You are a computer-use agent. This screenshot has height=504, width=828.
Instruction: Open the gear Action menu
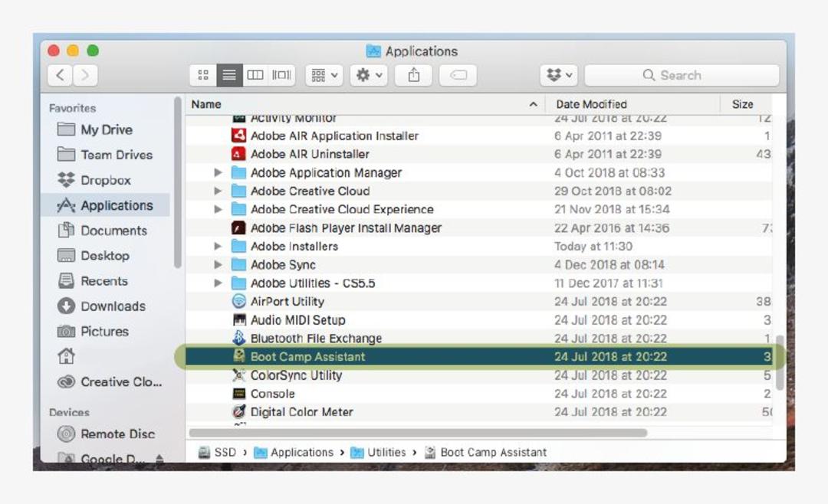[369, 76]
